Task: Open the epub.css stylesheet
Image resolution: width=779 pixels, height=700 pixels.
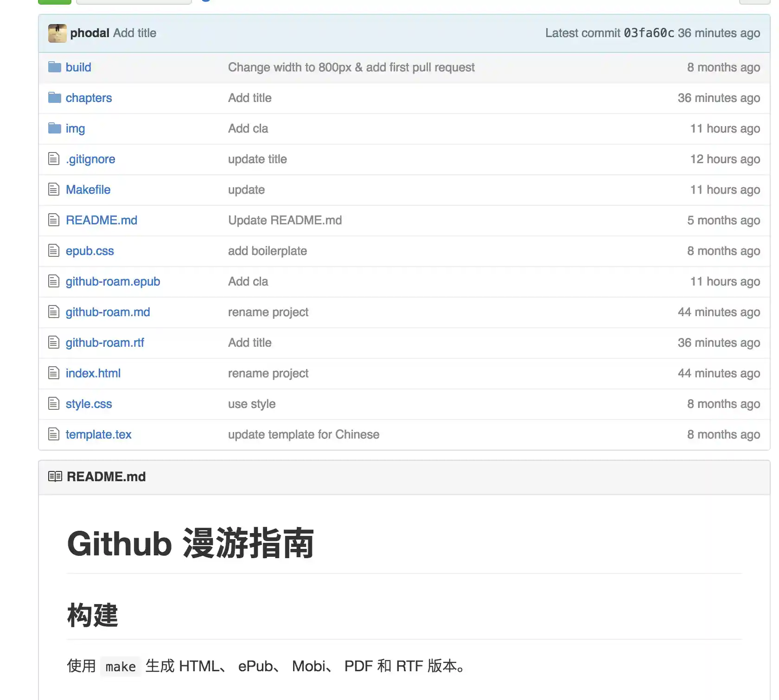Action: pyautogui.click(x=90, y=250)
